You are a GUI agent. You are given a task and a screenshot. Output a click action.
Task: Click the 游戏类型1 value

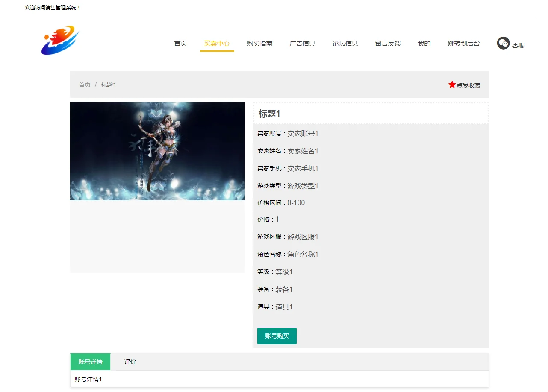[303, 186]
